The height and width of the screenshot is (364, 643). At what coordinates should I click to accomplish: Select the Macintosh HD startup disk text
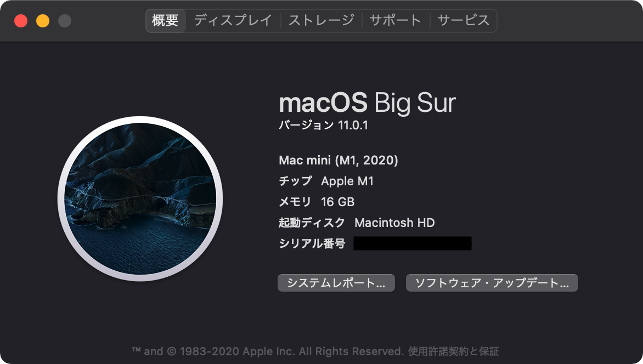pyautogui.click(x=394, y=223)
